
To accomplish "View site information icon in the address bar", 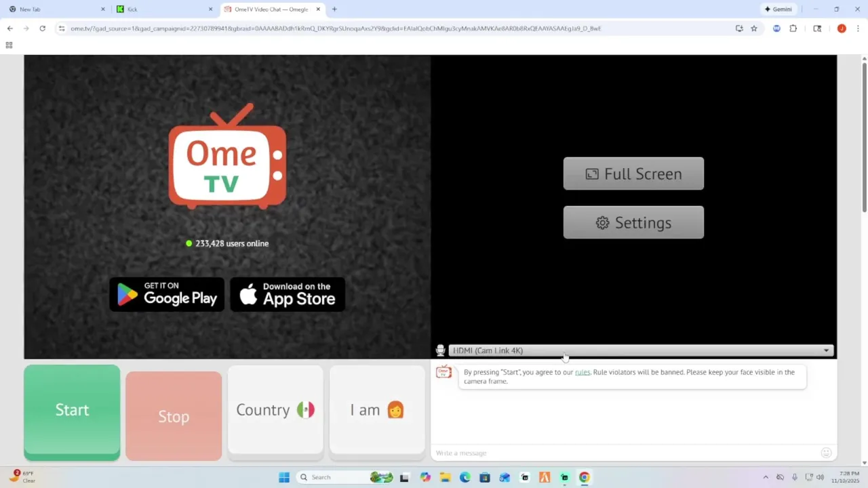I will (x=62, y=28).
